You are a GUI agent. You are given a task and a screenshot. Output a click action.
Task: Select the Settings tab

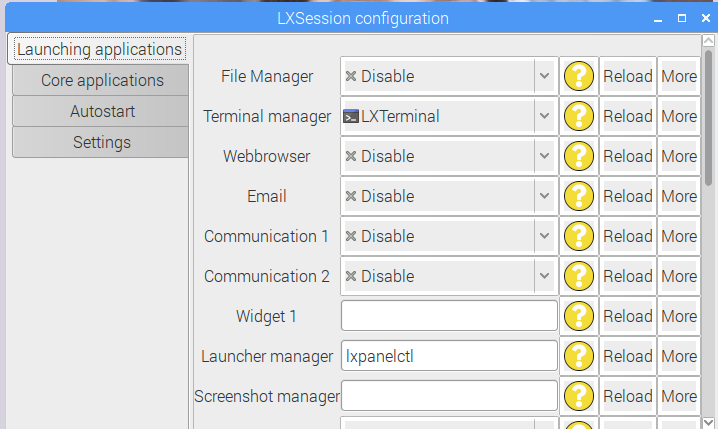[101, 142]
